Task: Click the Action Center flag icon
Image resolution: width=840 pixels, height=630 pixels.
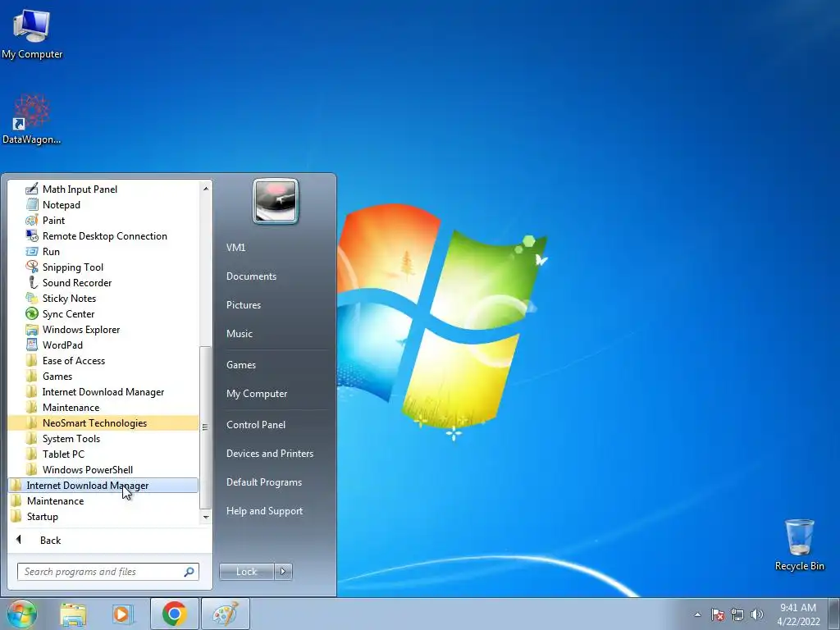Action: click(718, 614)
